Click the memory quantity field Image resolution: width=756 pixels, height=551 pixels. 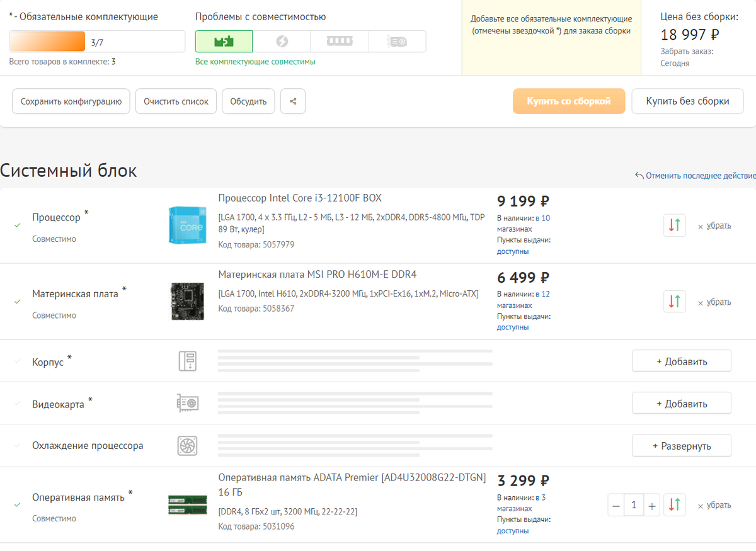click(634, 505)
